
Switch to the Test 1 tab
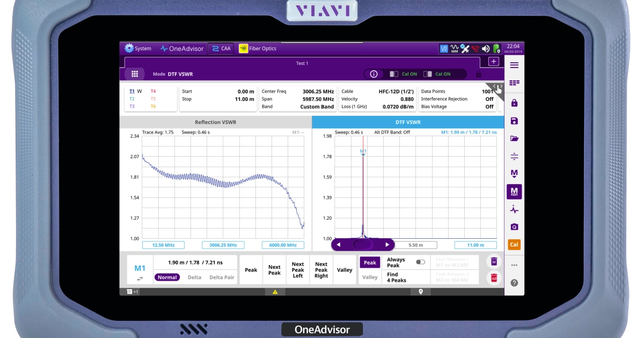(x=302, y=63)
